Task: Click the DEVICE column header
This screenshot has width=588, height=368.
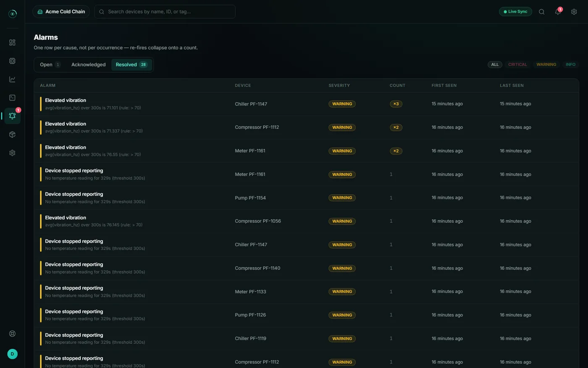Action: (243, 85)
